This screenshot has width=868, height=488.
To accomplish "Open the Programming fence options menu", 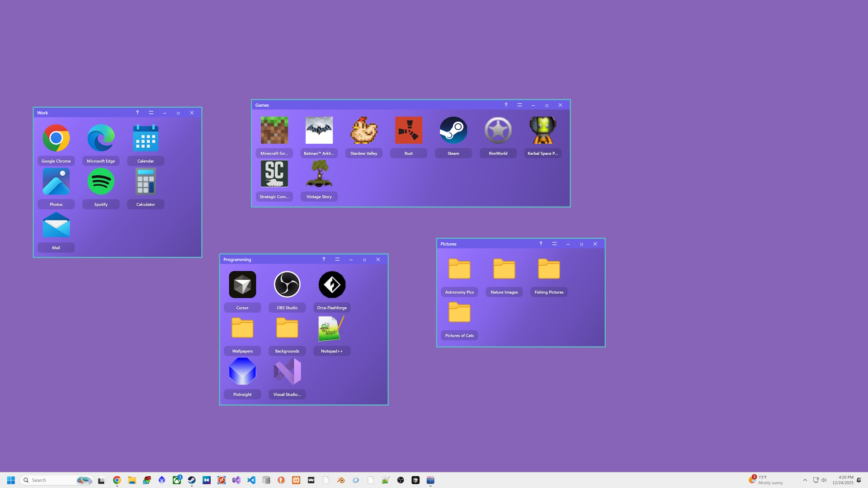I will (337, 259).
